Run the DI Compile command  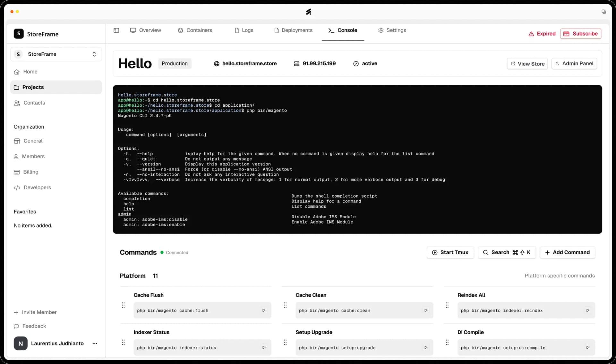click(x=588, y=347)
